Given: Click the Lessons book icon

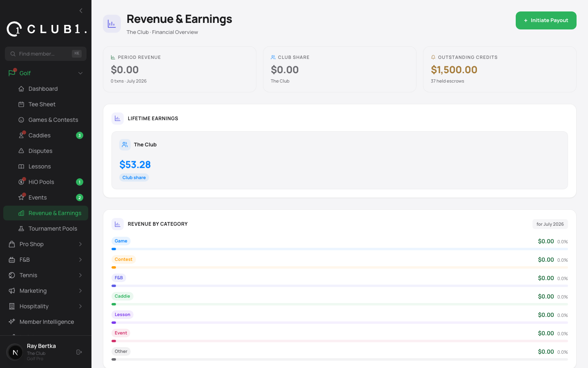Looking at the screenshot, I should pos(21,166).
